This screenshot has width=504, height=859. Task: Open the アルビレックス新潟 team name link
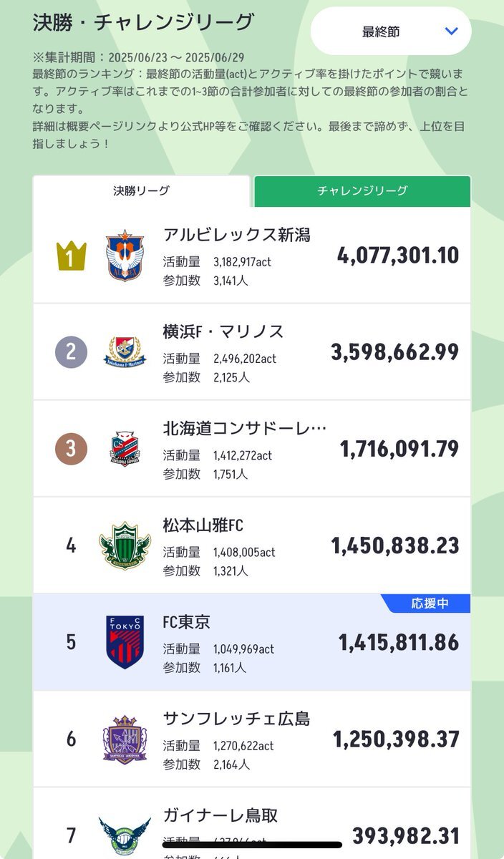pyautogui.click(x=237, y=235)
